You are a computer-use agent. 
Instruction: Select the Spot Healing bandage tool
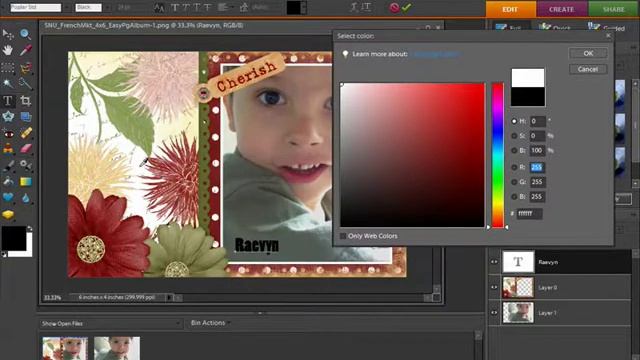pyautogui.click(x=25, y=133)
